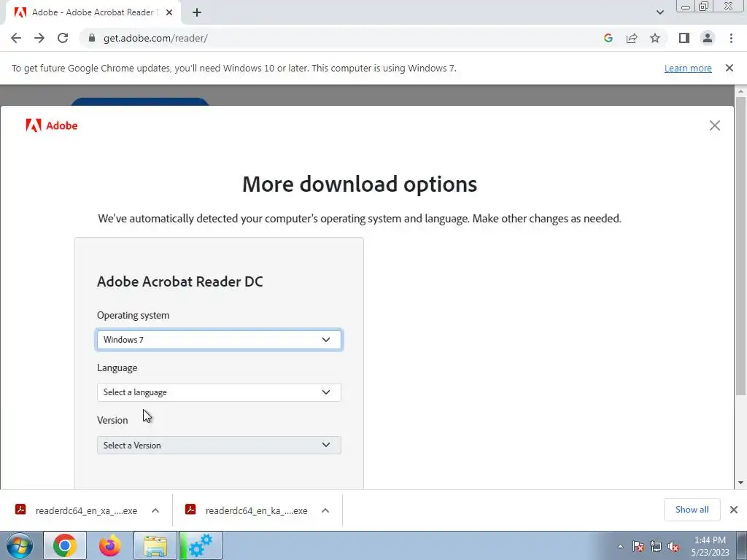Open the volume tray icon
This screenshot has width=747, height=560.
(673, 547)
